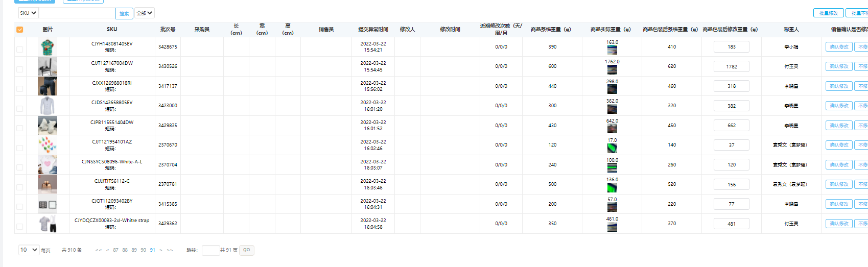The width and height of the screenshot is (868, 267).
Task: Click the 批量修改 batch modify button
Action: point(828,13)
